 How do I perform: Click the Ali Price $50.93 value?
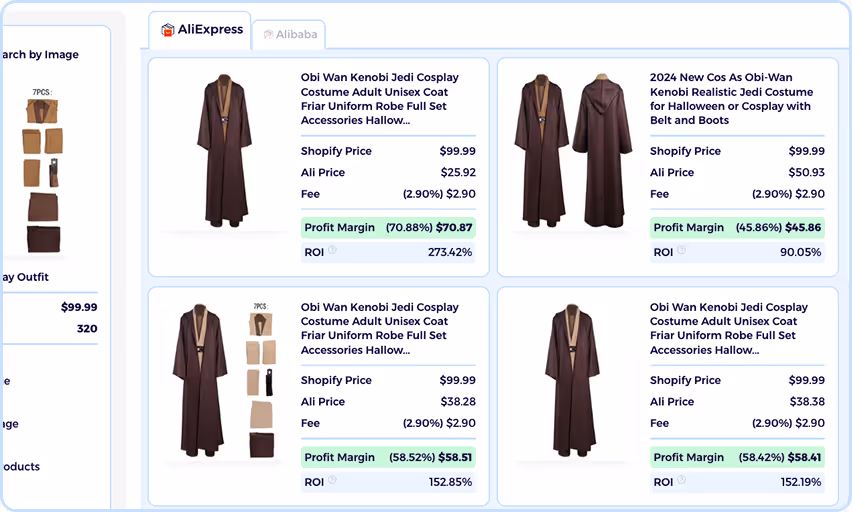pyautogui.click(x=806, y=172)
